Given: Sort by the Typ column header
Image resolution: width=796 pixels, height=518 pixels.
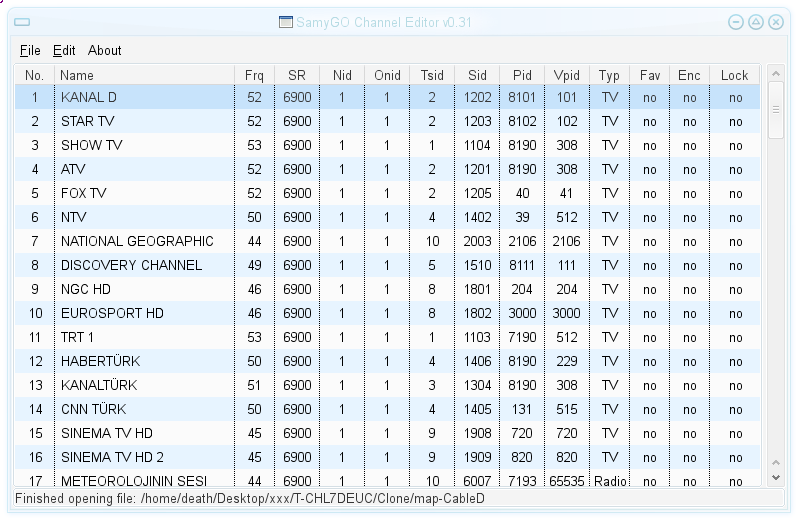Looking at the screenshot, I should point(609,75).
